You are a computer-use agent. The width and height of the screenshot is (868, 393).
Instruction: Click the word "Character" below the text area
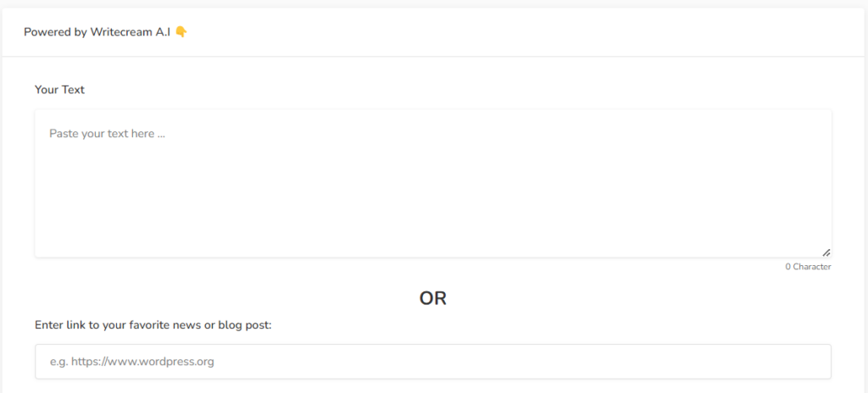[812, 267]
